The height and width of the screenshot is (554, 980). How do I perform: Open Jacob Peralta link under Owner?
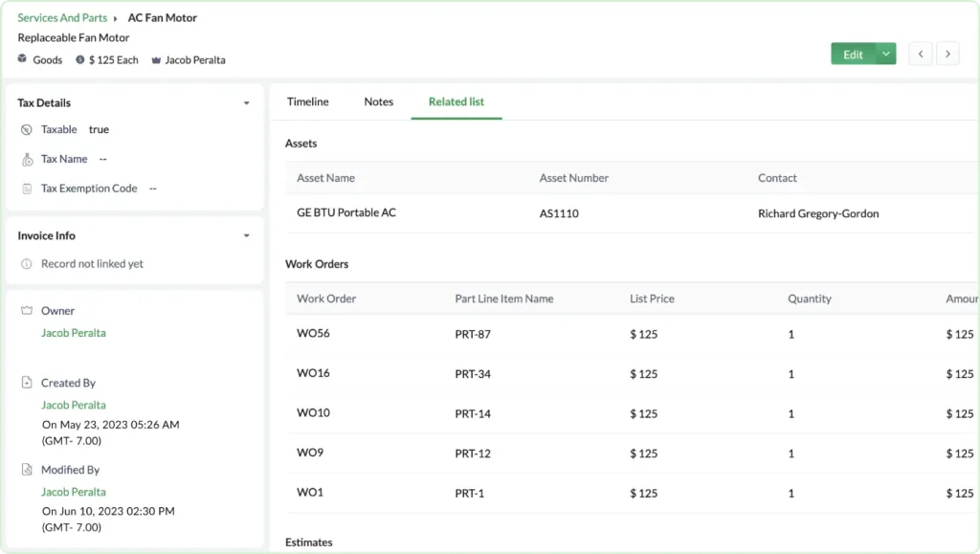click(74, 333)
